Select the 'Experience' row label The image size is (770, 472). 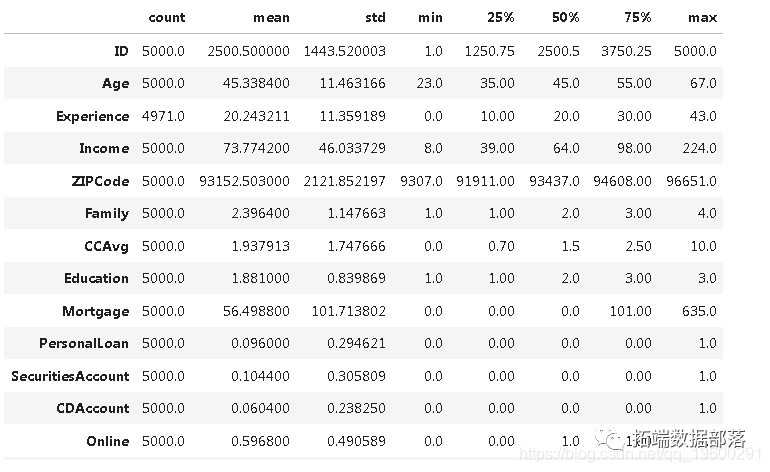(92, 116)
